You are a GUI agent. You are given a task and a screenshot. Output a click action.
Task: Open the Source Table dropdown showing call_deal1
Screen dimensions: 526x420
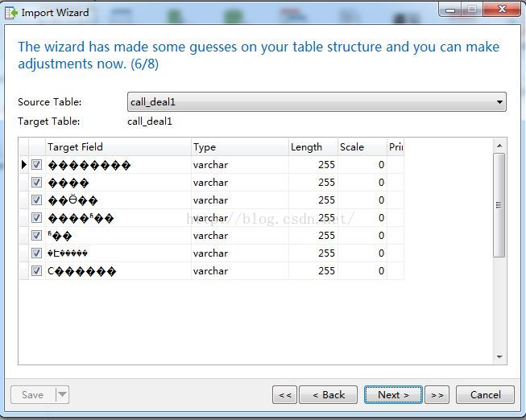click(x=317, y=102)
